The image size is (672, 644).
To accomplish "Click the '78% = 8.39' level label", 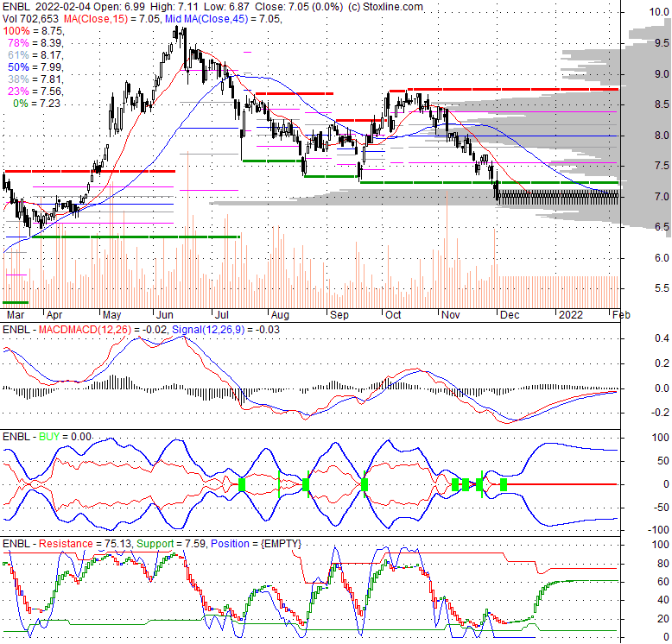I will (x=35, y=43).
